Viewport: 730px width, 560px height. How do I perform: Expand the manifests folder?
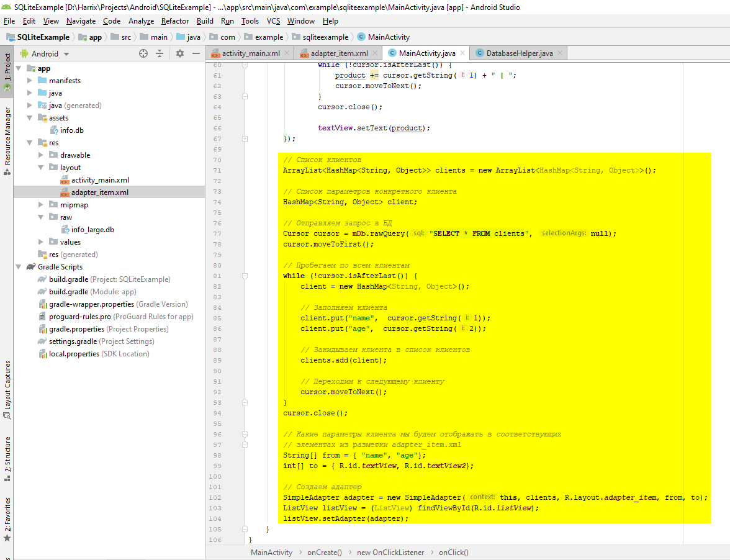30,81
